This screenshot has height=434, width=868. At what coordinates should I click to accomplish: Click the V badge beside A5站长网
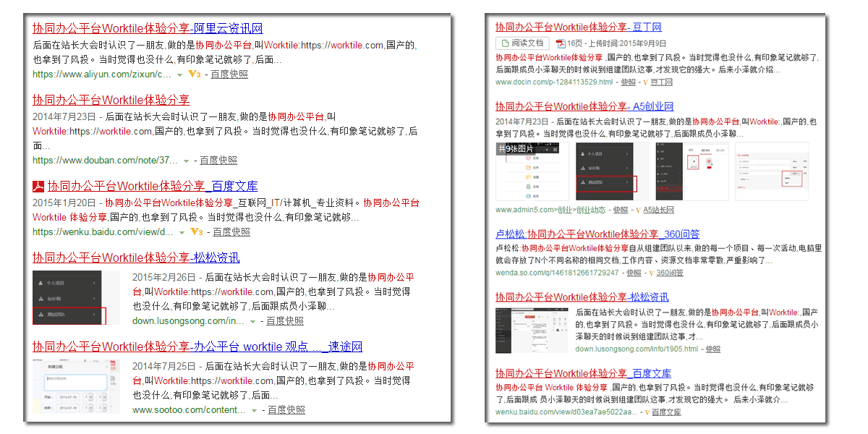click(x=637, y=210)
